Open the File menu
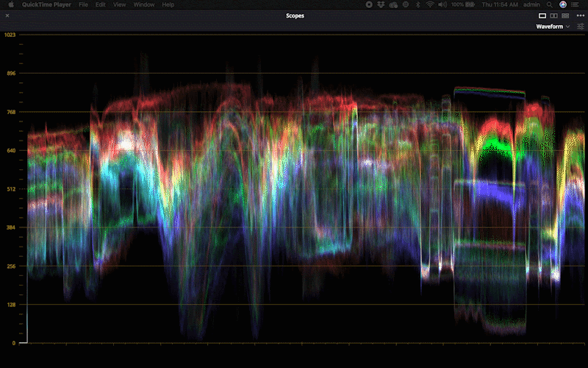Viewport: 588px width, 368px height. [x=83, y=4]
